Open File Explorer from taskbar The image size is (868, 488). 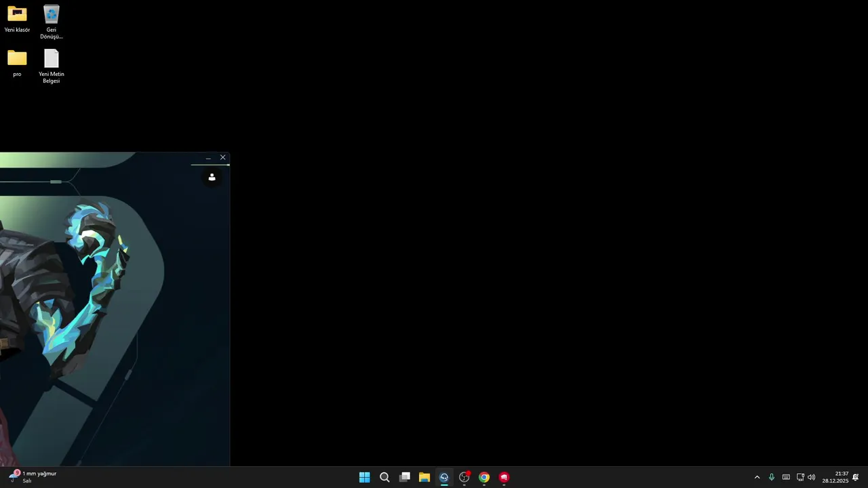[425, 477]
